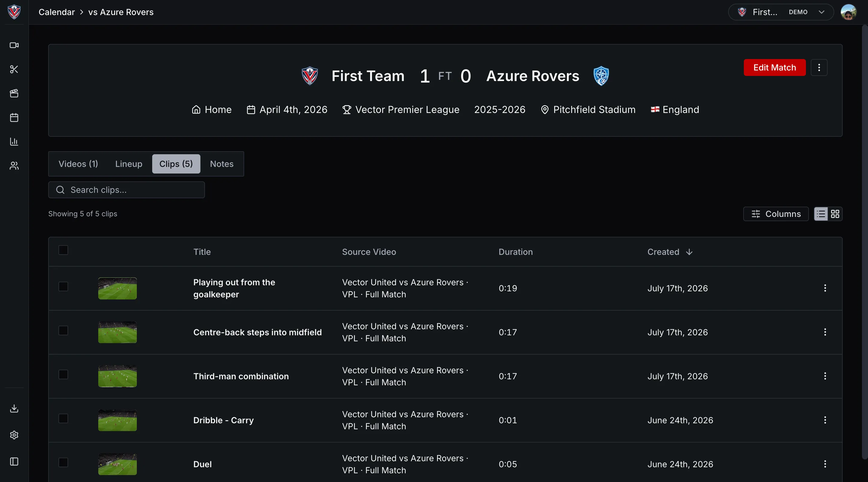The image size is (868, 482).
Task: Check the Dribble - Carry row
Action: point(63,418)
